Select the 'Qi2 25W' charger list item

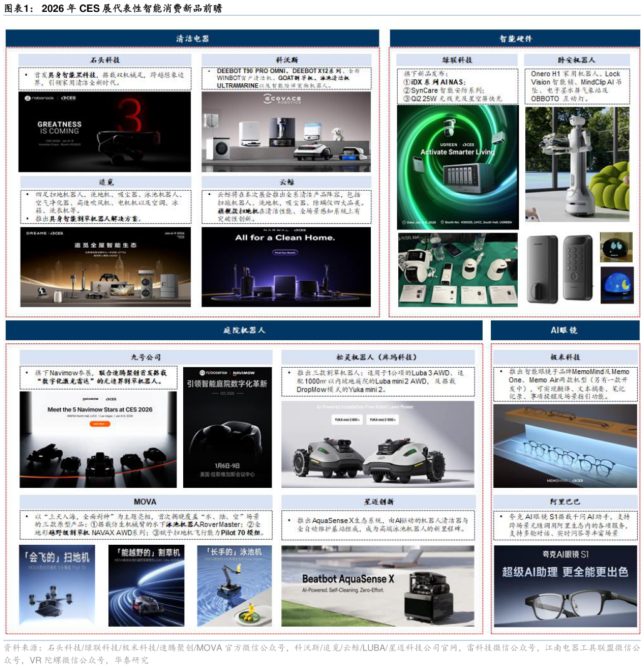(453, 98)
